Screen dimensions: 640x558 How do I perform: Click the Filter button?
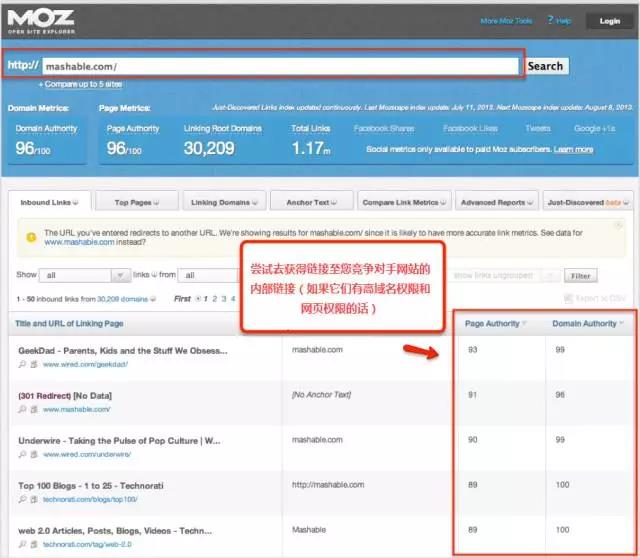[579, 276]
